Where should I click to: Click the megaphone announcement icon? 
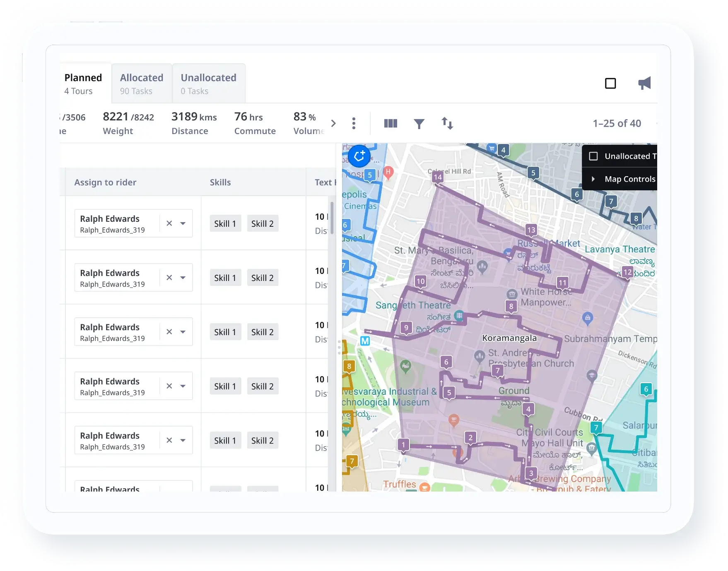click(644, 83)
